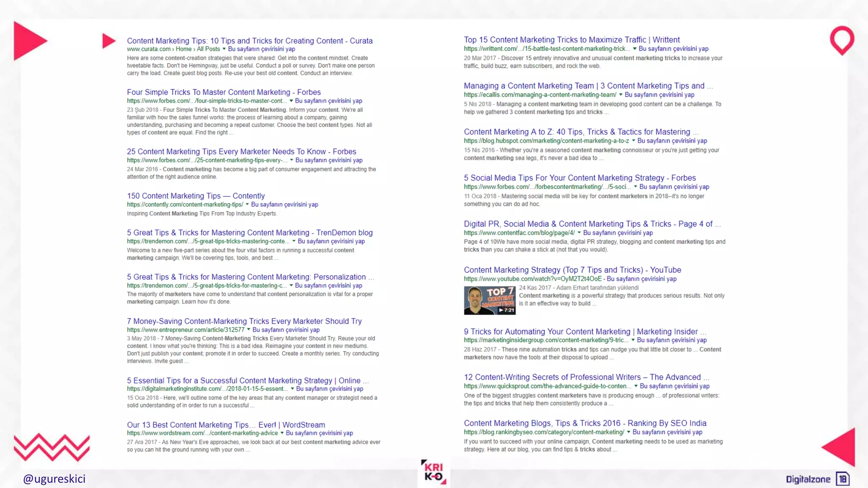Open 'Four Simple Tricks To Master Content Marketing' result
Viewport: 868px width, 488px height.
click(x=224, y=92)
